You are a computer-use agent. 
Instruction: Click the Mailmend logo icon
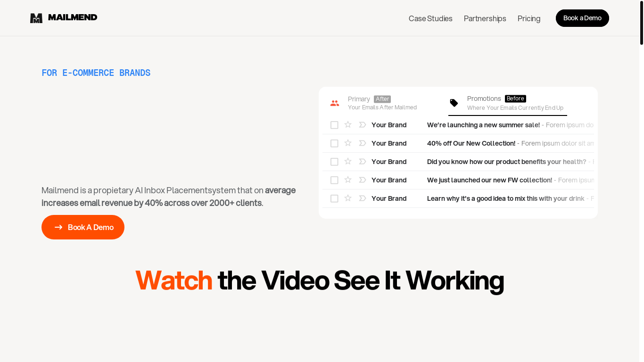[x=36, y=18]
